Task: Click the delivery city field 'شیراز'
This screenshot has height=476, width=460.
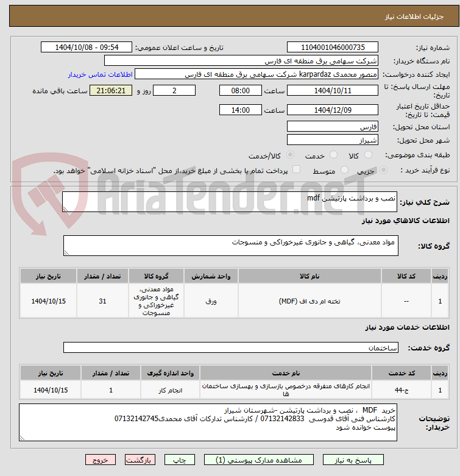Action: tap(333, 140)
